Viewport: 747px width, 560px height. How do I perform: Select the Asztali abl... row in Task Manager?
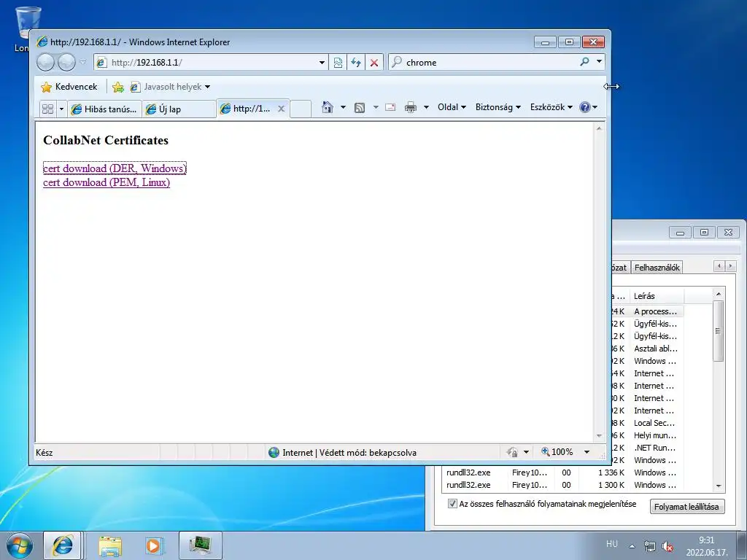656,349
